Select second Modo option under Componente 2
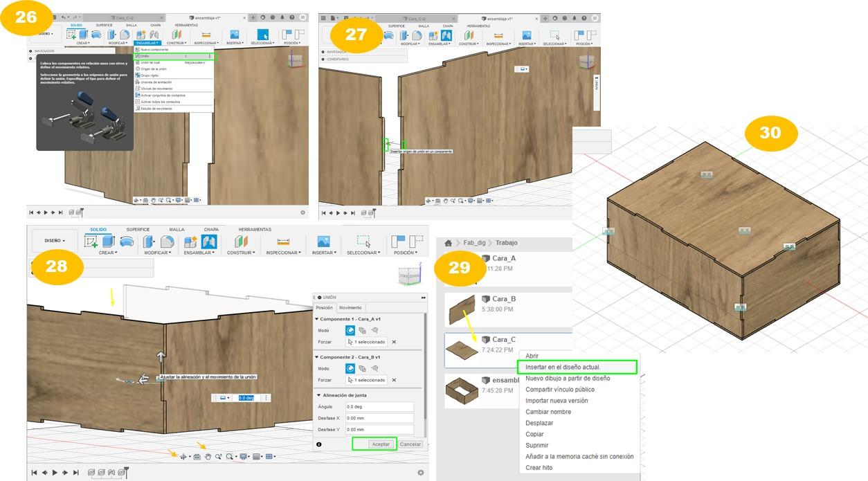This screenshot has width=868, height=481. [x=362, y=368]
